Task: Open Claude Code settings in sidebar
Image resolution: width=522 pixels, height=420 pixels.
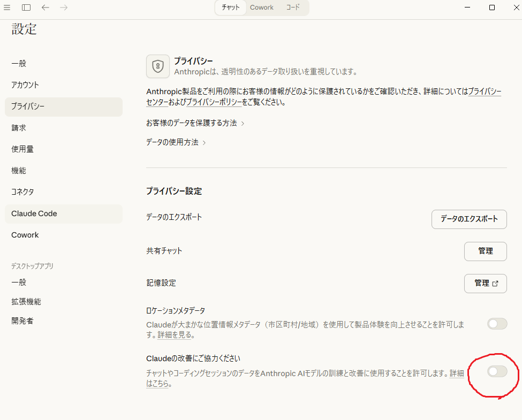Action: click(34, 213)
